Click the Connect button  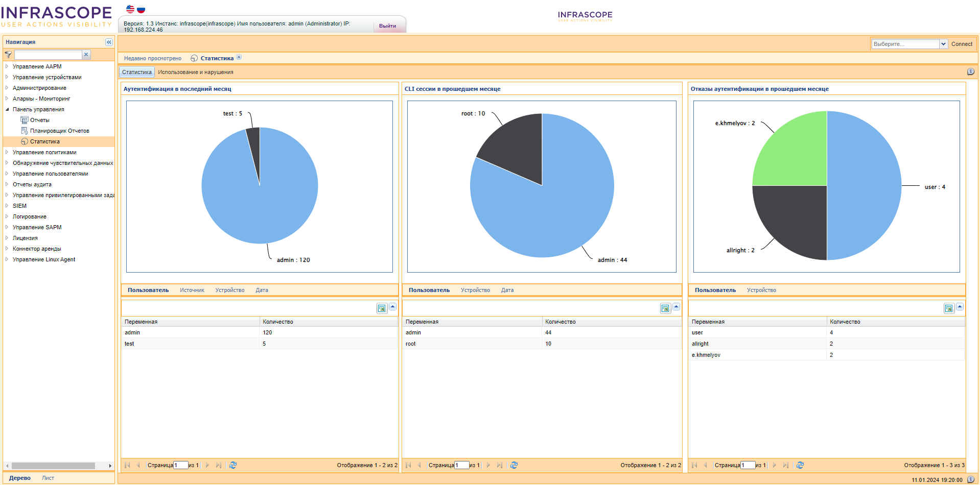tap(962, 44)
